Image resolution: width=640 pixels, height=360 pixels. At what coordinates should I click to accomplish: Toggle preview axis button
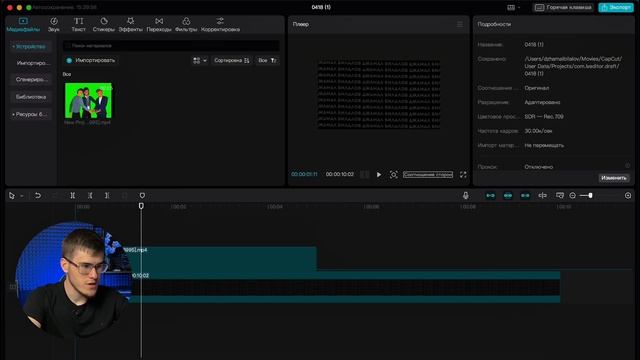pyautogui.click(x=542, y=196)
